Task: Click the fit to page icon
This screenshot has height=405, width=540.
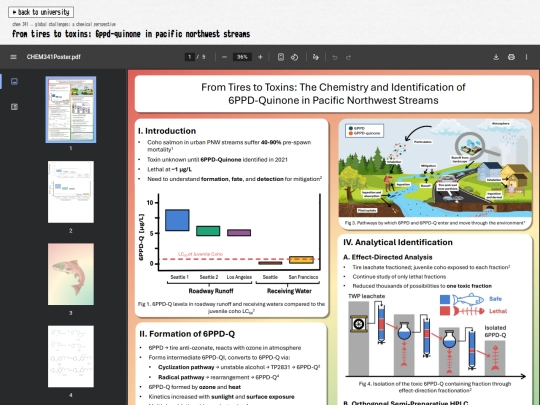Action: 281,57
